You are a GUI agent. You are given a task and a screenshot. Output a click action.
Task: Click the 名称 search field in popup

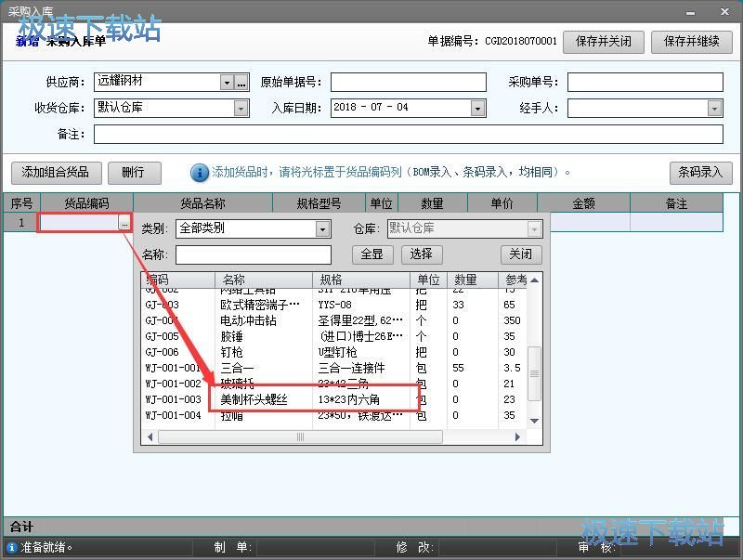click(253, 254)
